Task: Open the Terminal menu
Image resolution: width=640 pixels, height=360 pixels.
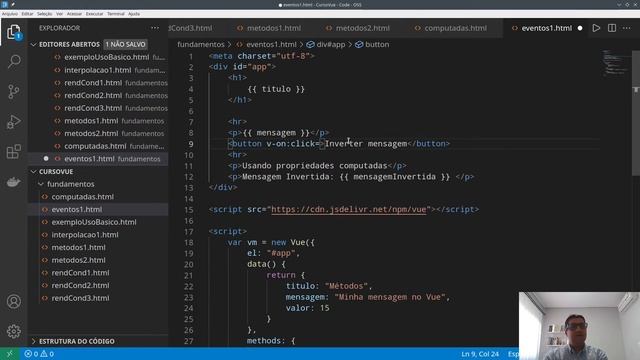Action: tap(116, 14)
